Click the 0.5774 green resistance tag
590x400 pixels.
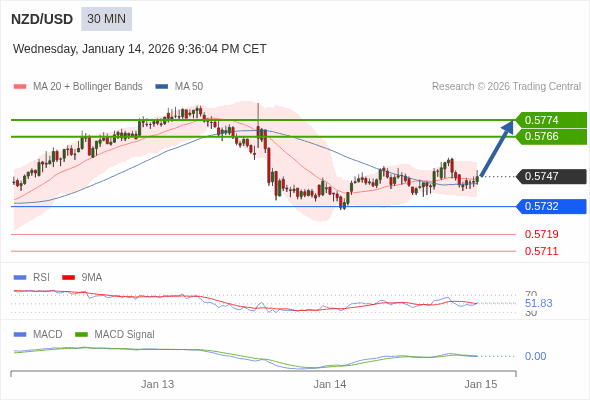(551, 120)
